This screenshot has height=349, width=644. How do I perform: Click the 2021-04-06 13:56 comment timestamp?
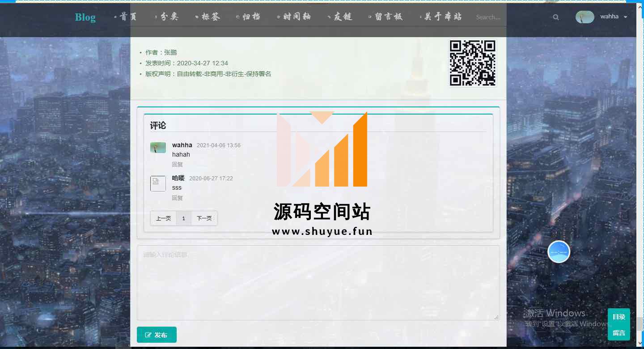pyautogui.click(x=219, y=145)
